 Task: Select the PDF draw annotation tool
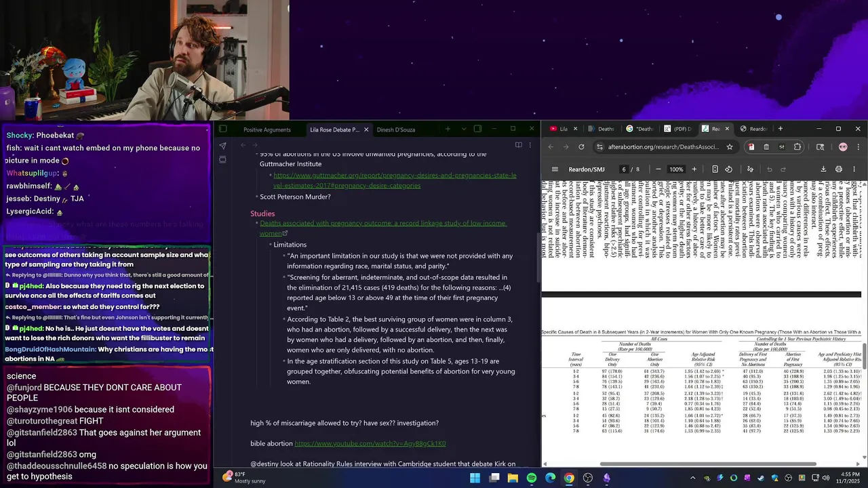pyautogui.click(x=750, y=169)
